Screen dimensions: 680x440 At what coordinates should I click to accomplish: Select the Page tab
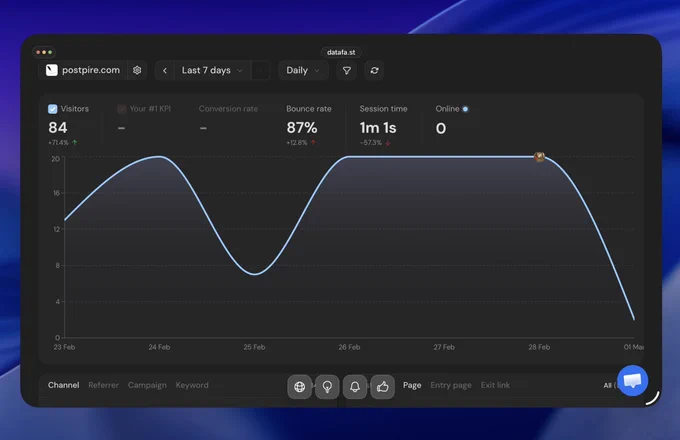[x=412, y=385]
